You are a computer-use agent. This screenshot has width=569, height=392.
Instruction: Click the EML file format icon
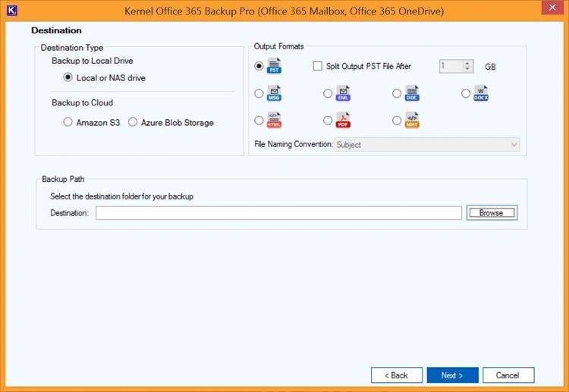click(343, 93)
